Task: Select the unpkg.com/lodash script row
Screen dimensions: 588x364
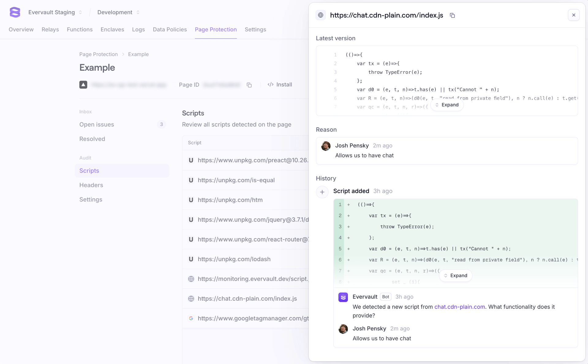Action: tap(234, 259)
